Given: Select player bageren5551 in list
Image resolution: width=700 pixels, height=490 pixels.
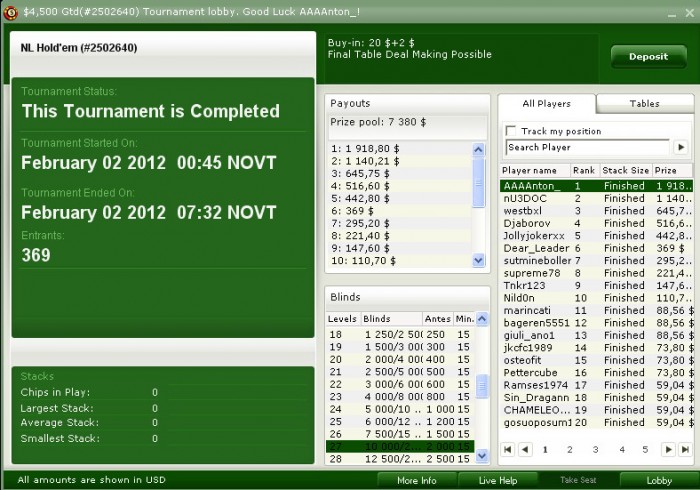Looking at the screenshot, I should [596, 323].
